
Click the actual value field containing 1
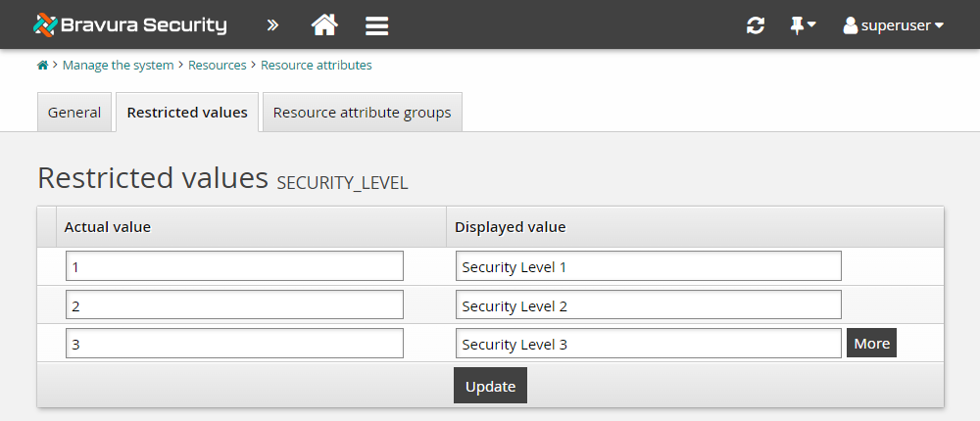(x=234, y=266)
